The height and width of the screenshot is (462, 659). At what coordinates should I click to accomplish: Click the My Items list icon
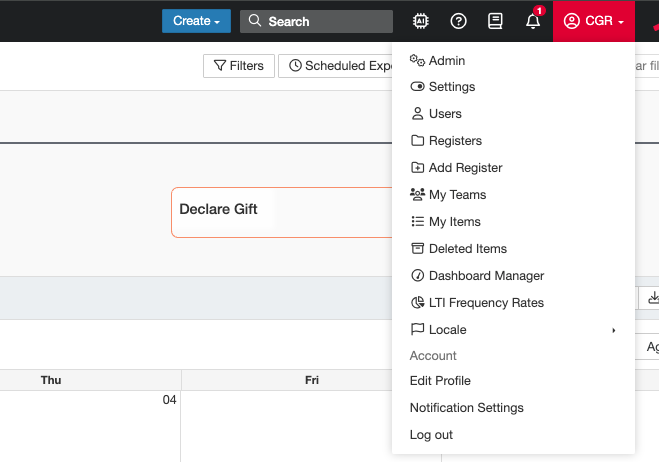[x=417, y=221]
